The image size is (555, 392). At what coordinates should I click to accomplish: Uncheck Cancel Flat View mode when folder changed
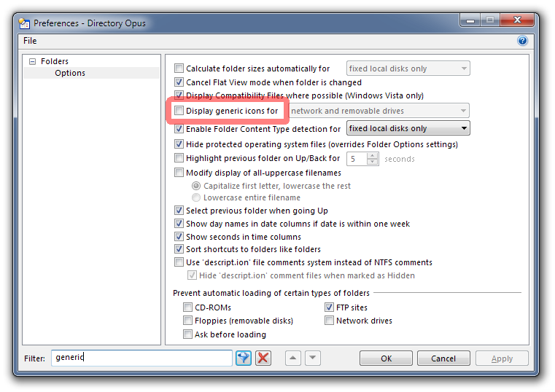click(179, 82)
